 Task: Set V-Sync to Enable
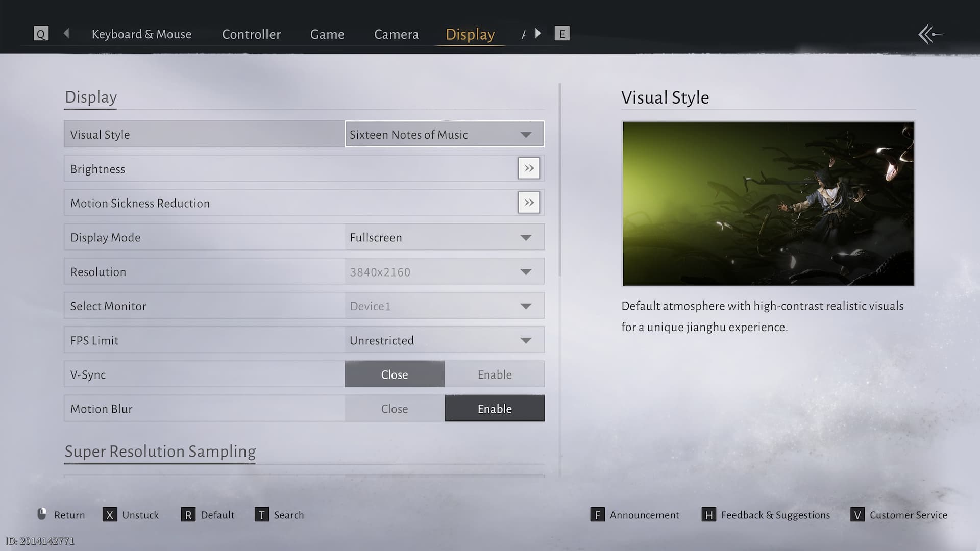pyautogui.click(x=494, y=374)
